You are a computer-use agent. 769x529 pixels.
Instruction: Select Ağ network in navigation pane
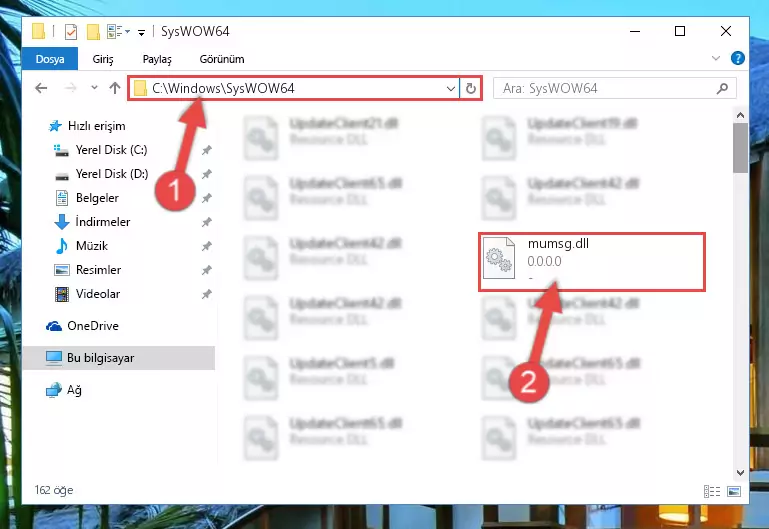74,390
